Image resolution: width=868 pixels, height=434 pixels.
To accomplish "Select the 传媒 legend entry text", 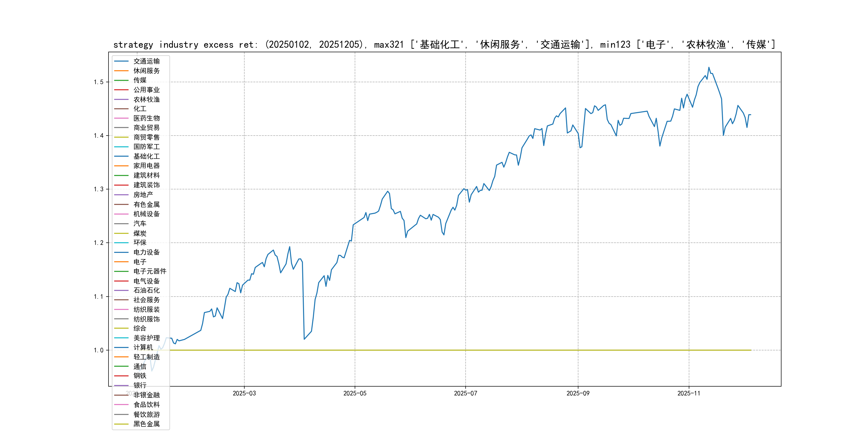I will pos(140,80).
